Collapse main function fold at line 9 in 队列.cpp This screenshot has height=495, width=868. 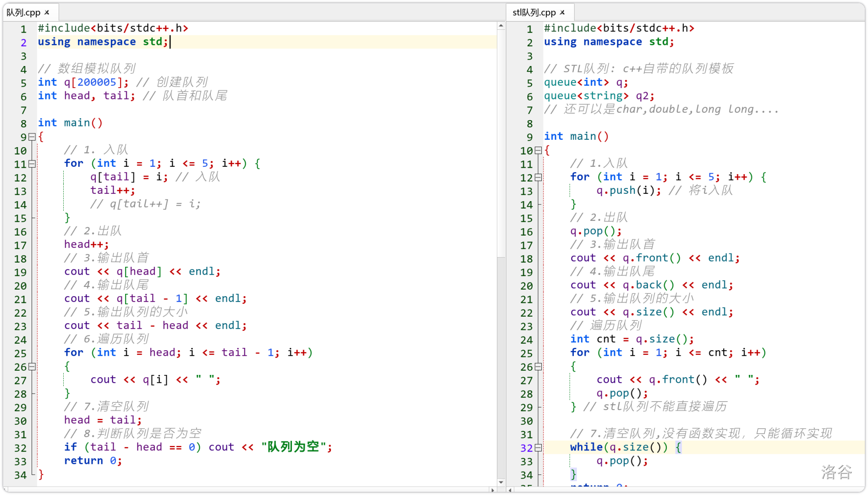(32, 137)
